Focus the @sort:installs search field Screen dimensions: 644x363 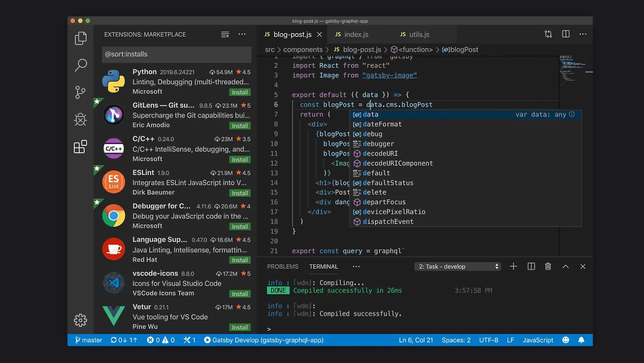coord(177,54)
